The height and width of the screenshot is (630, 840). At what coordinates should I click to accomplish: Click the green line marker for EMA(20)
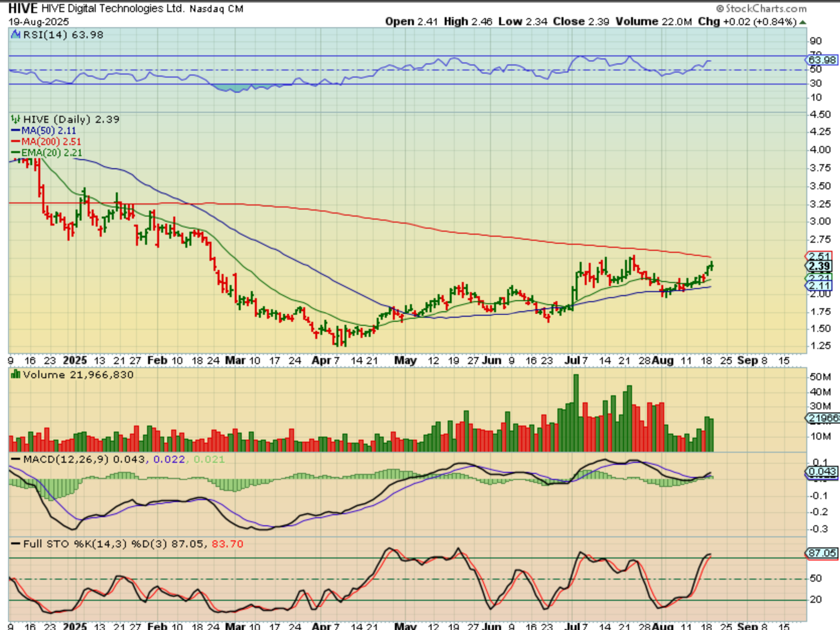(16, 153)
